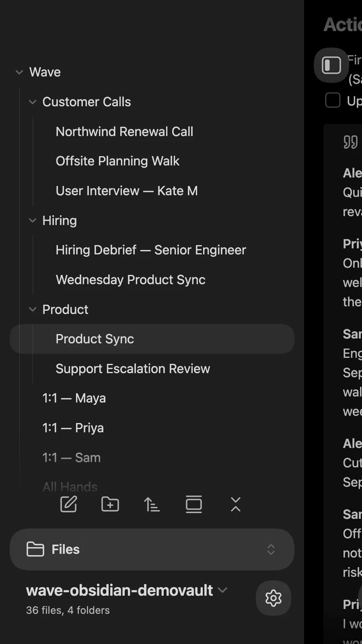362x644 pixels.
Task: Click the auto-reveal current file icon
Action: coord(193,504)
